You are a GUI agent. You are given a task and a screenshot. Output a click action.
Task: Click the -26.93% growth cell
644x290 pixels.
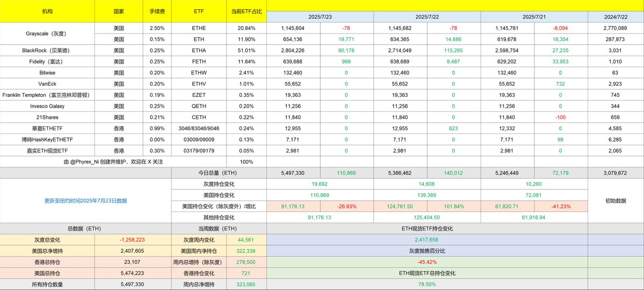click(x=346, y=207)
